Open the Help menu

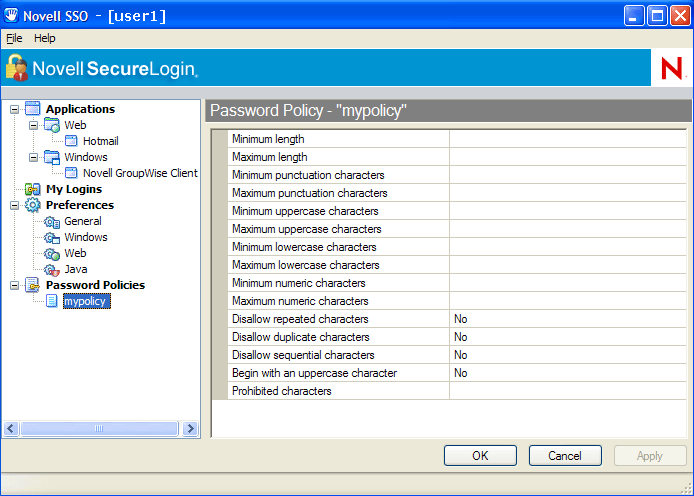click(45, 38)
